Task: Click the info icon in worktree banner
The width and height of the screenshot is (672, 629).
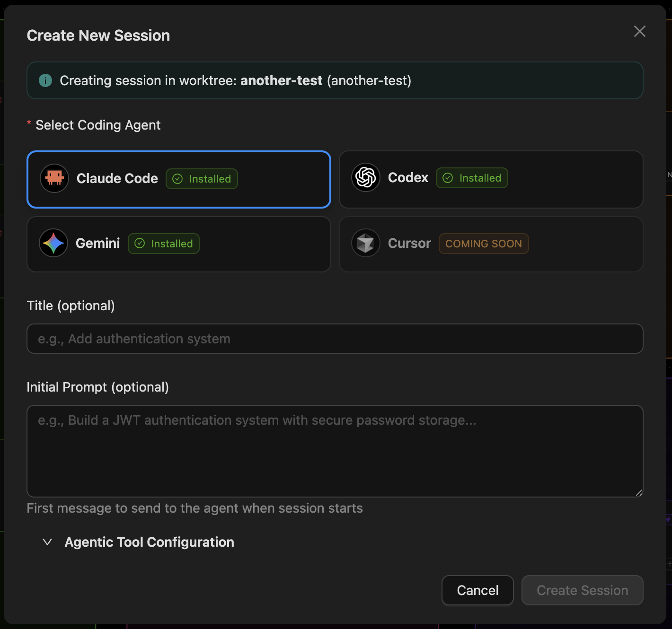Action: click(45, 80)
